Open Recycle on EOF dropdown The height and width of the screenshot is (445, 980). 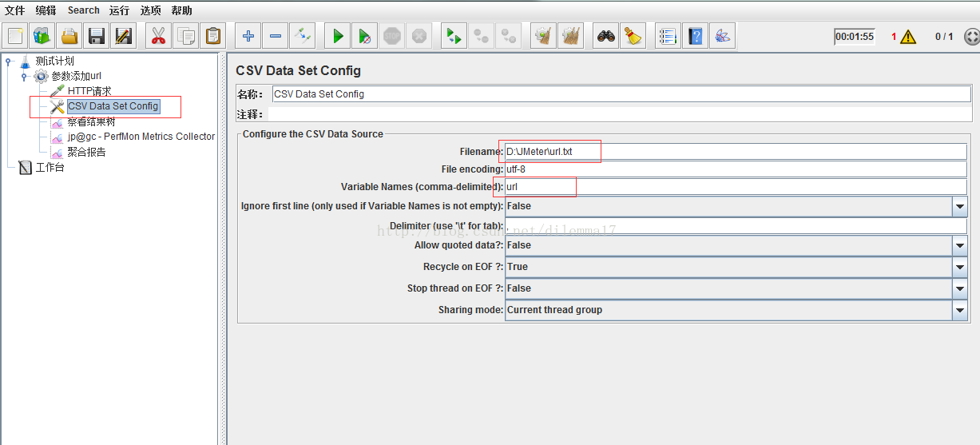point(960,267)
